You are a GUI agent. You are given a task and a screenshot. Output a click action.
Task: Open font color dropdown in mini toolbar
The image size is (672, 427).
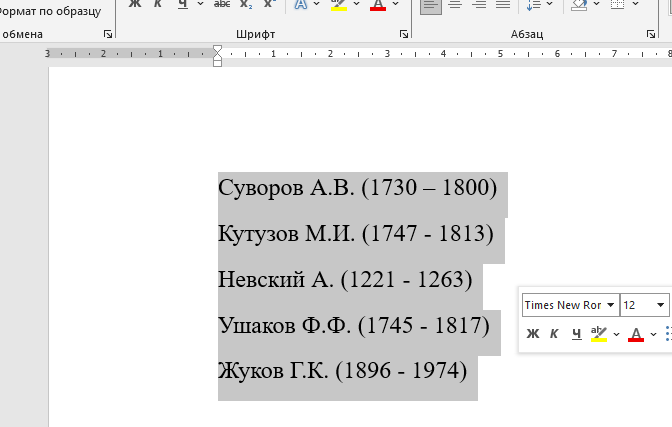click(653, 334)
